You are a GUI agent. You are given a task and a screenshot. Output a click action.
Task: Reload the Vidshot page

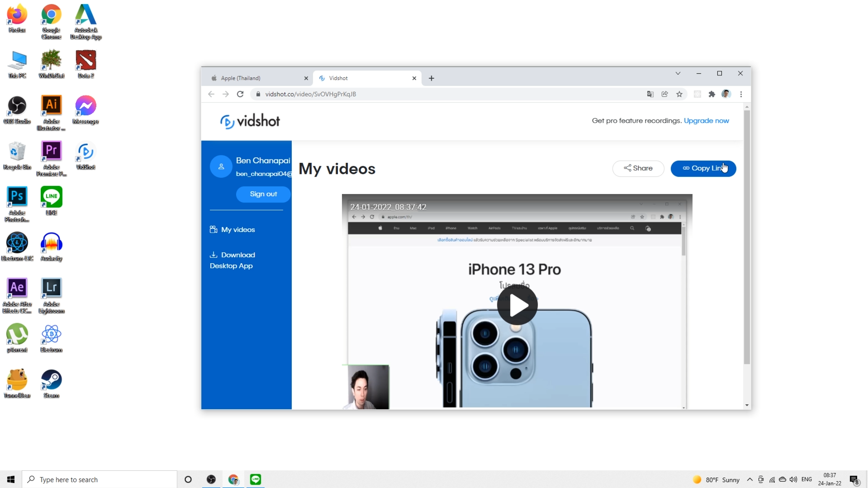(240, 94)
